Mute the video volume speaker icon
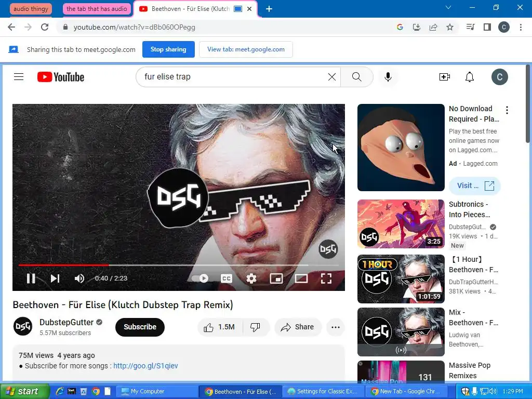 (79, 278)
